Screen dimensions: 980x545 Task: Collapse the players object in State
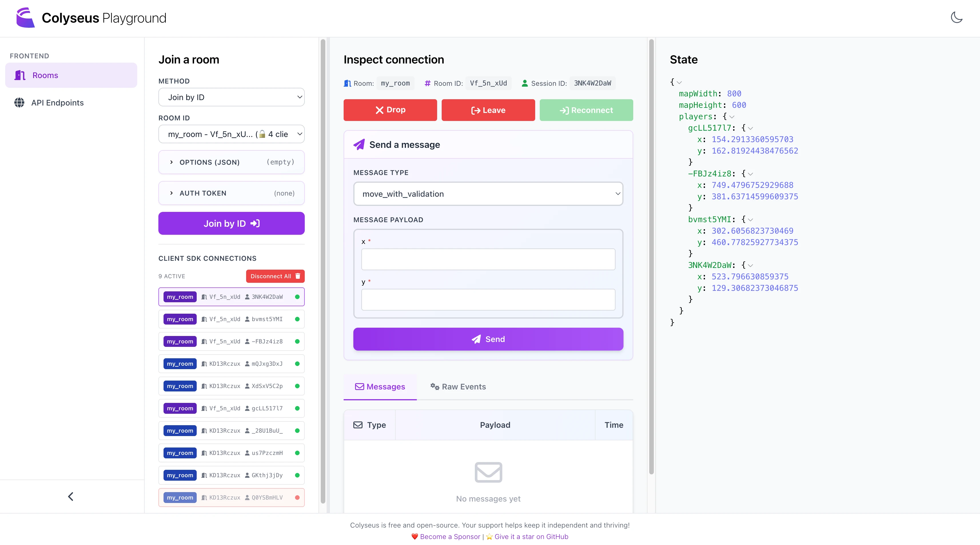732,117
